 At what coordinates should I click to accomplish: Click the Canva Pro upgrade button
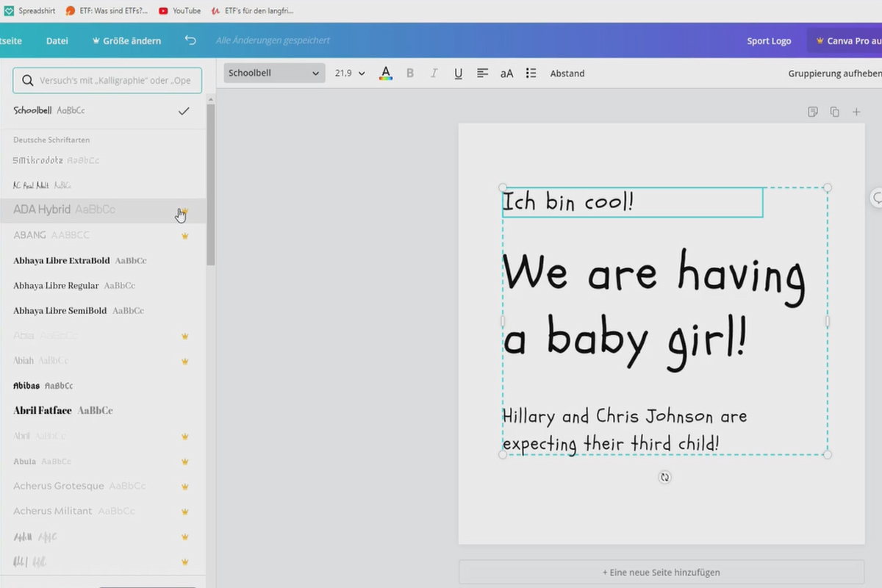845,40
